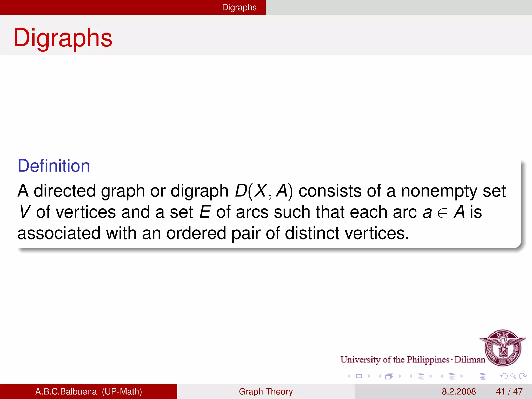Image resolution: width=532 pixels, height=399 pixels.
Task: Click the stacked frames navigation icon
Action: click(x=389, y=376)
